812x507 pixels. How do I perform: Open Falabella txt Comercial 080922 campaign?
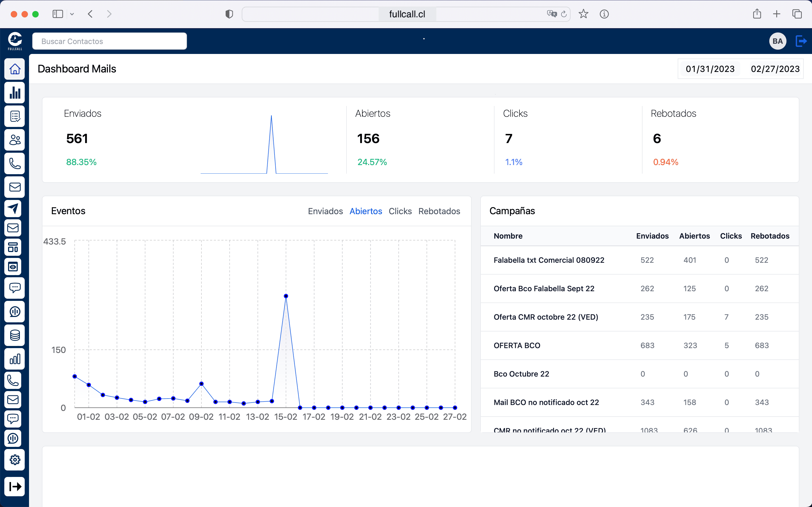tap(548, 260)
